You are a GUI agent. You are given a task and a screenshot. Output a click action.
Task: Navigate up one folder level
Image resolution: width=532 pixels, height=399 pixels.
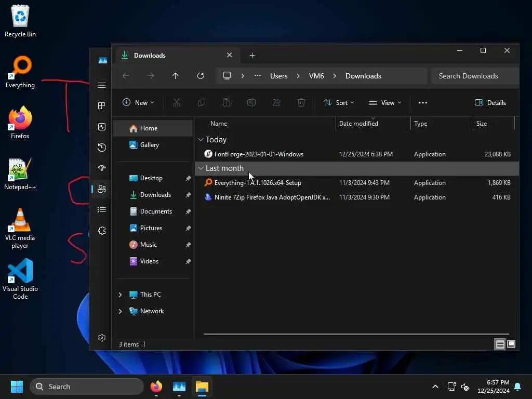tap(176, 76)
